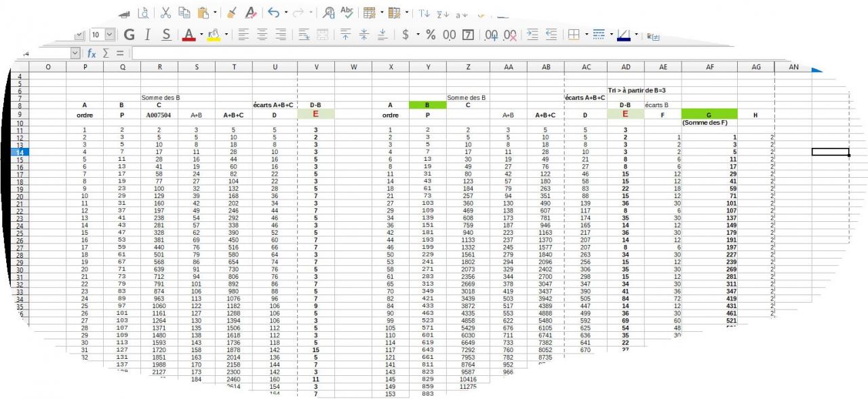Image resolution: width=868 pixels, height=399 pixels.
Task: Expand the Borders options arrow
Action: [585, 34]
